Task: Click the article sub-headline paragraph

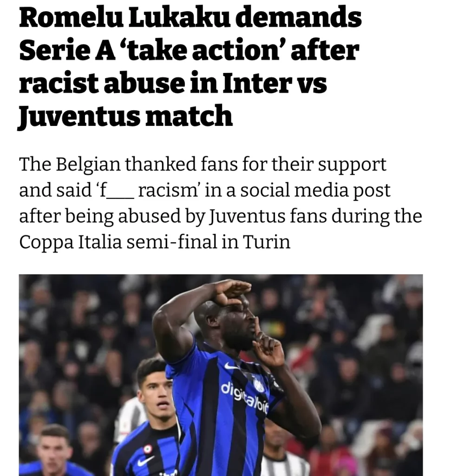Action: tap(221, 203)
